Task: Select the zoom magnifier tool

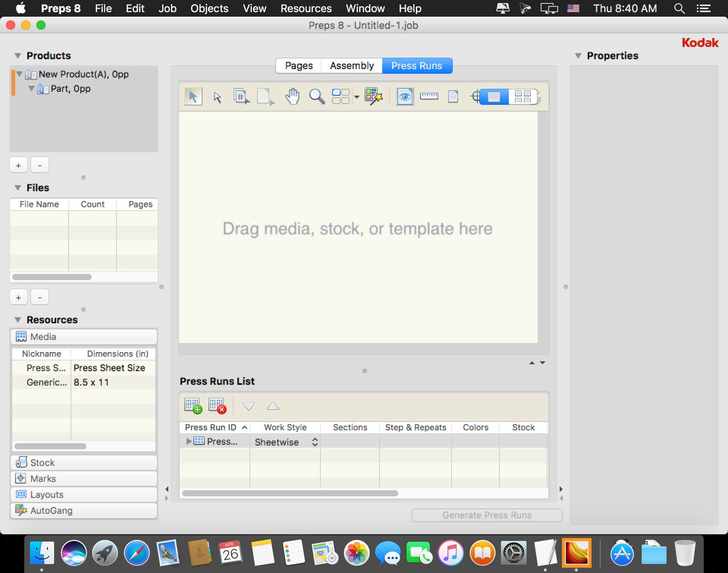Action: point(317,96)
